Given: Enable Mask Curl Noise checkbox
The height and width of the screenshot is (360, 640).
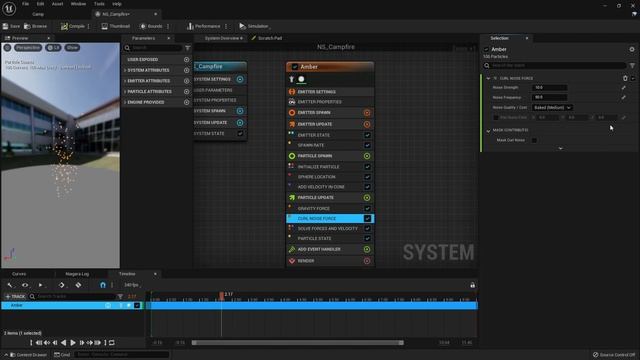Looking at the screenshot, I should coord(534,140).
